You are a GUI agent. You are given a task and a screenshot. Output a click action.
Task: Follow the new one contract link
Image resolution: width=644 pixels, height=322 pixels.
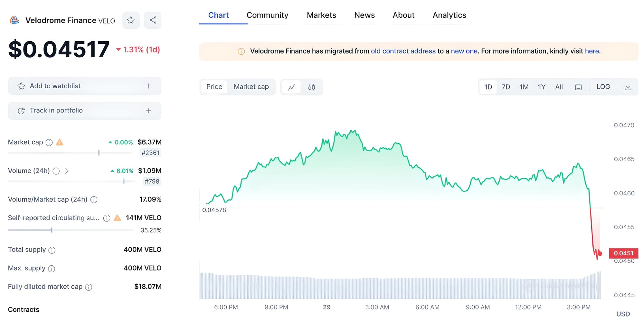pyautogui.click(x=464, y=51)
